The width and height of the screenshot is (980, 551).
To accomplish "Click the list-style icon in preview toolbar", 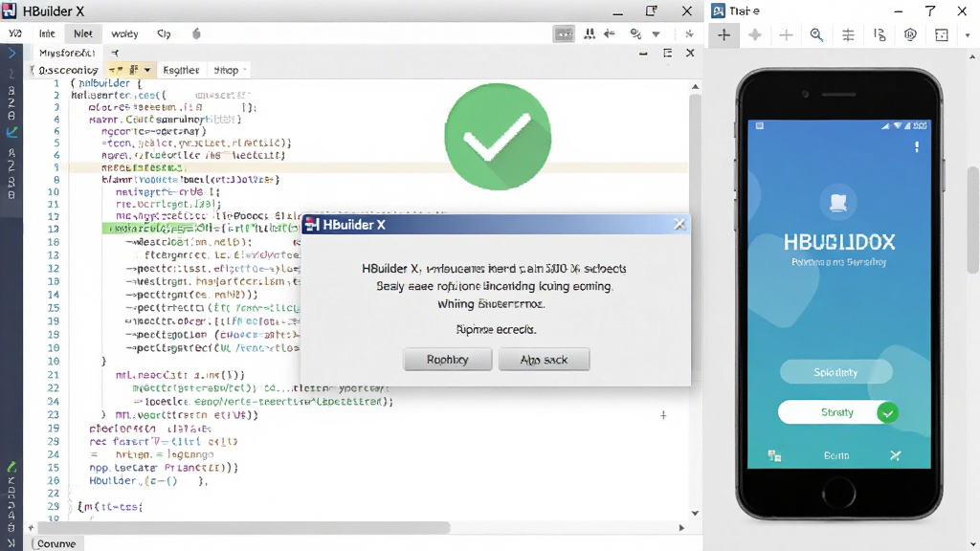I will (x=880, y=35).
